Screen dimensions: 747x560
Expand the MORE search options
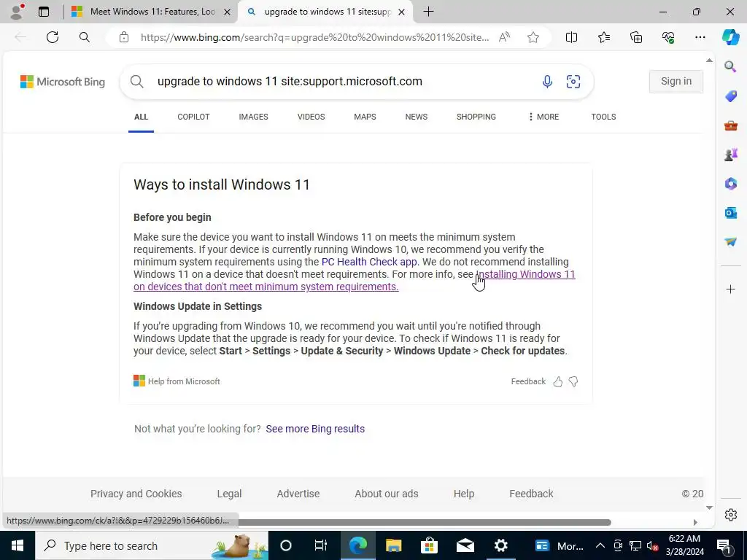pos(543,117)
